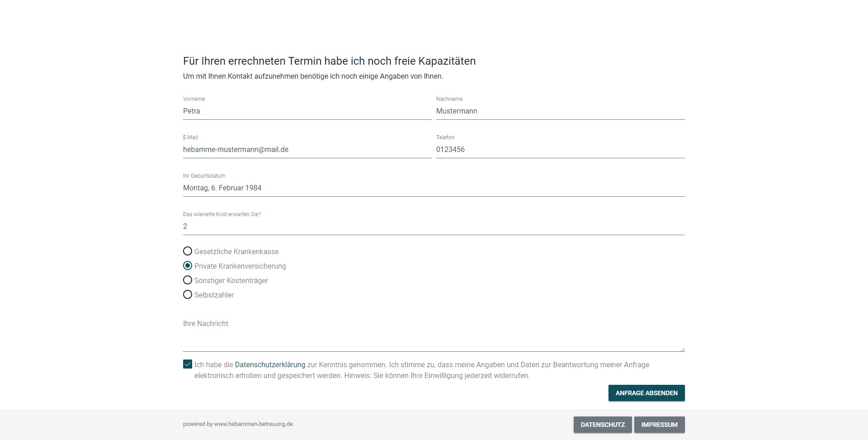Untick the Datenschutzerklärung consent checkbox

188,364
